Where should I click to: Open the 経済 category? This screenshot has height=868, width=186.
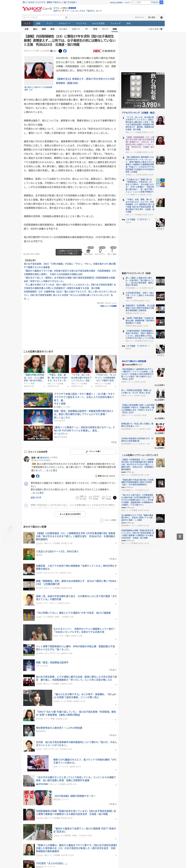point(52,29)
